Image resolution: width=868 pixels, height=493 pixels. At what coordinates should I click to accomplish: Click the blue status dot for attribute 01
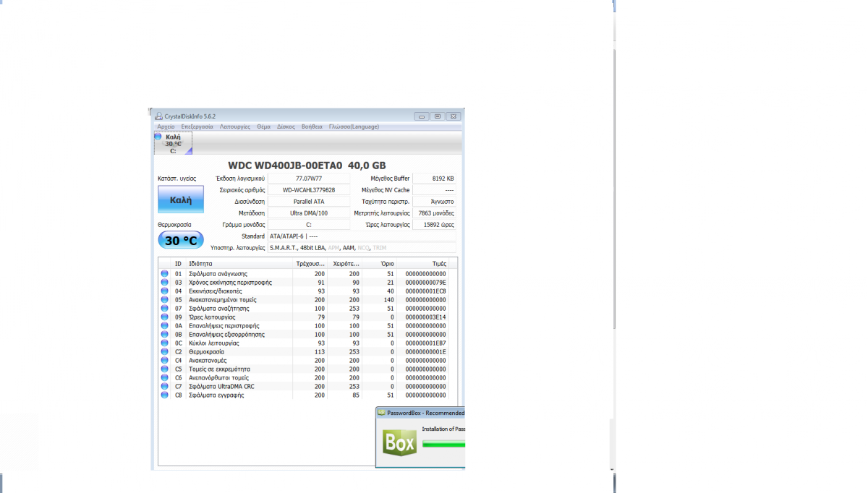(165, 274)
